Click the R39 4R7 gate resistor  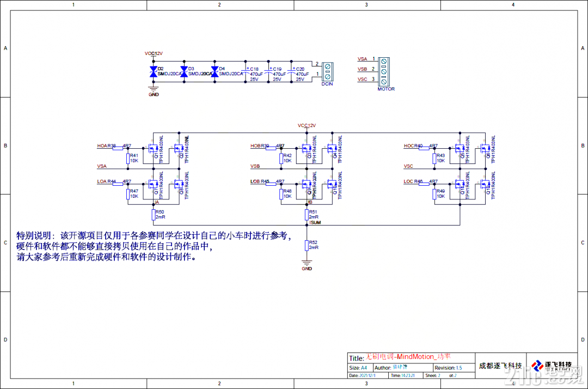point(271,148)
